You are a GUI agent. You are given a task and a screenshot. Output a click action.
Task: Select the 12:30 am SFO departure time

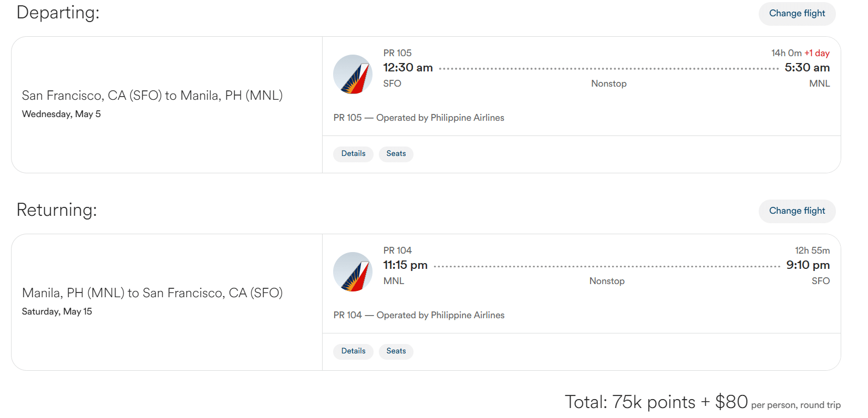[x=408, y=68]
